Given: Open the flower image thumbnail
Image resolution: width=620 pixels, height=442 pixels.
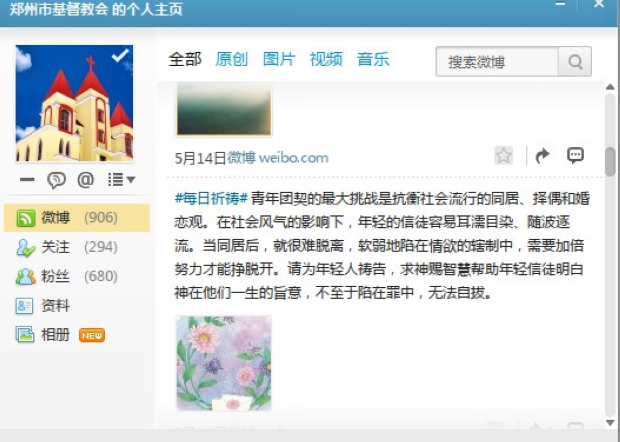Looking at the screenshot, I should click(x=224, y=363).
